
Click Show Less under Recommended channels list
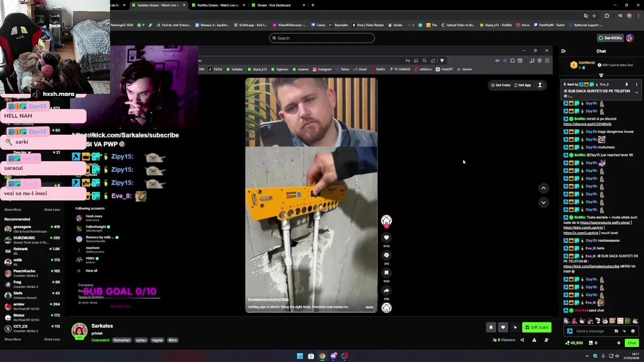(52, 339)
